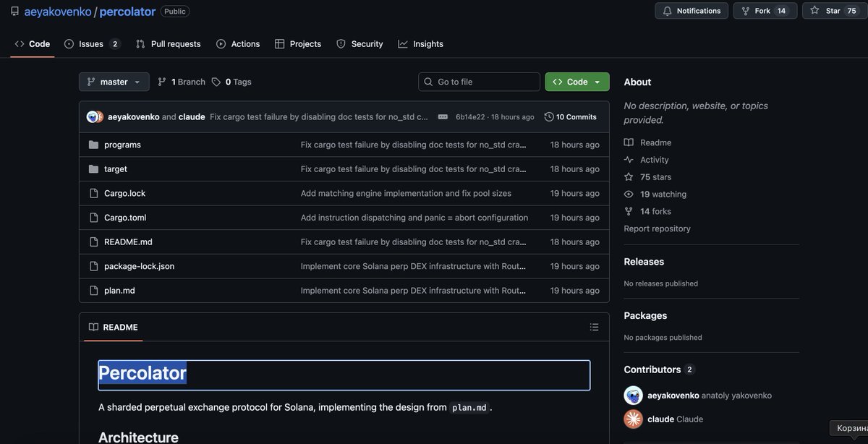Select the README tab
The height and width of the screenshot is (444, 868).
[x=114, y=327]
